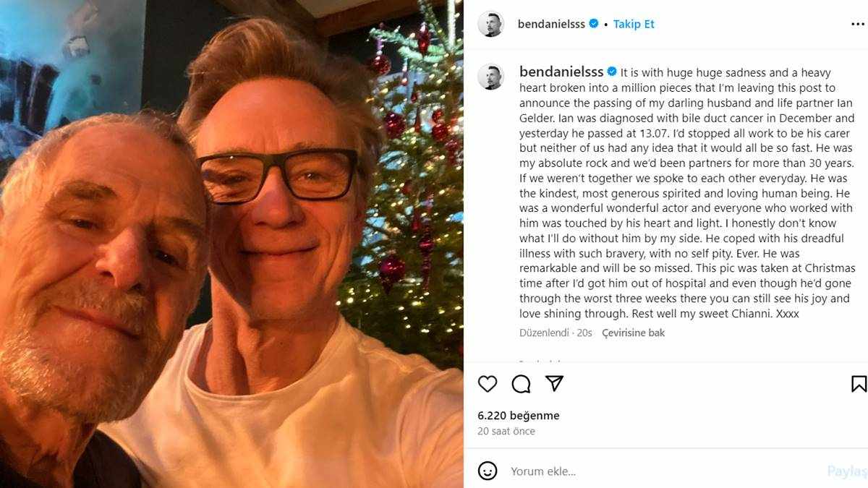The height and width of the screenshot is (488, 868).
Task: Open bendanielsss profile from caption username
Action: [561, 72]
